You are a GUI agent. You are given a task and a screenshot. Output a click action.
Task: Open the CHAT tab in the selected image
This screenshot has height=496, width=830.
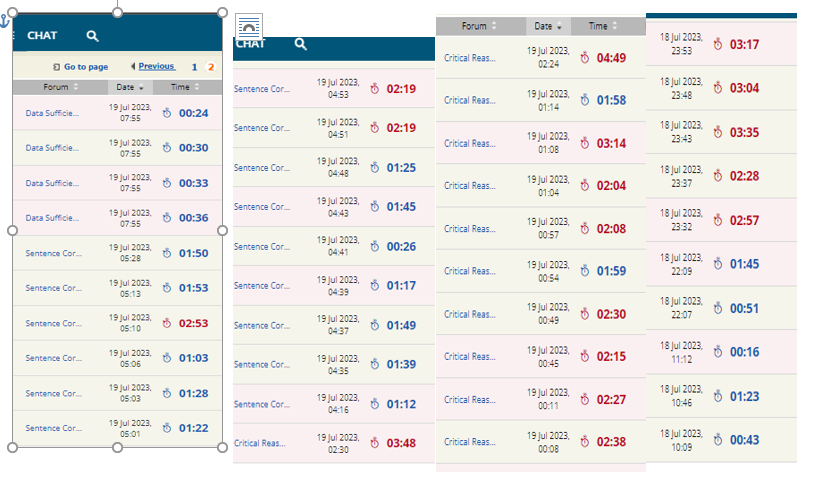[42, 36]
